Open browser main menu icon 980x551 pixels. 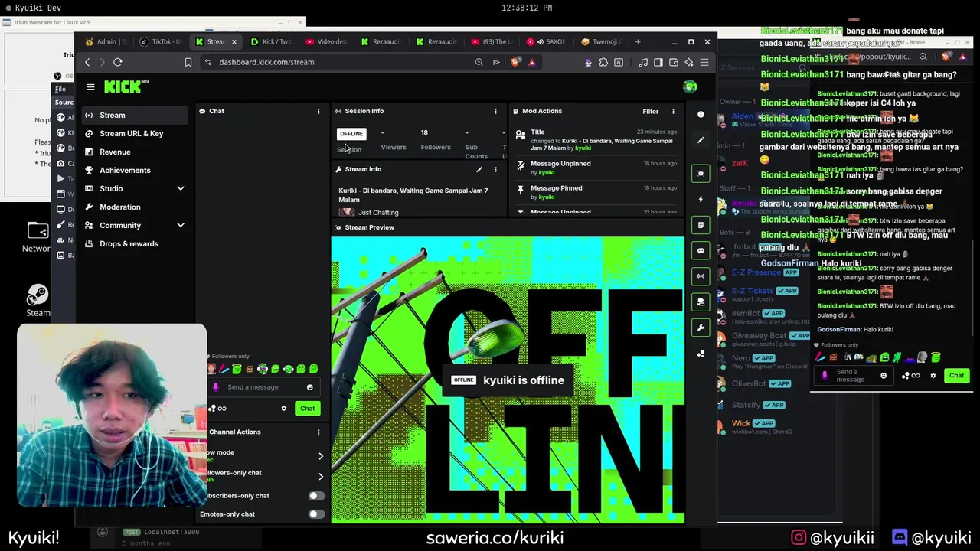click(x=704, y=62)
